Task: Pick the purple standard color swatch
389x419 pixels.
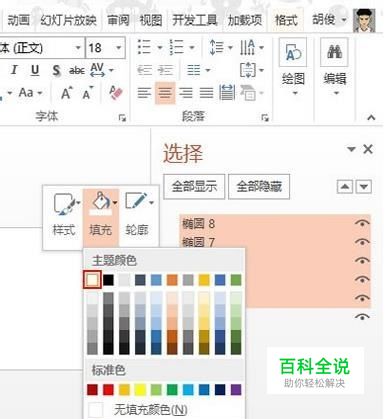Action: (x=236, y=389)
